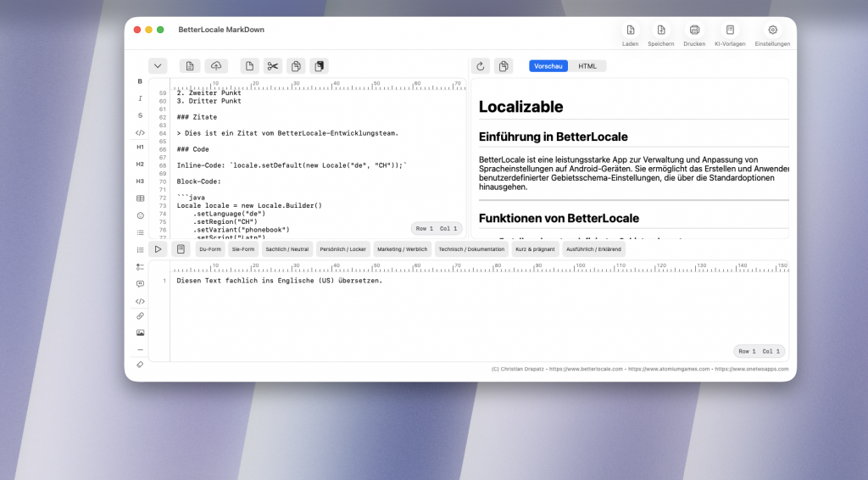Image resolution: width=868 pixels, height=480 pixels.
Task: Click the cloud upload icon
Action: [216, 66]
